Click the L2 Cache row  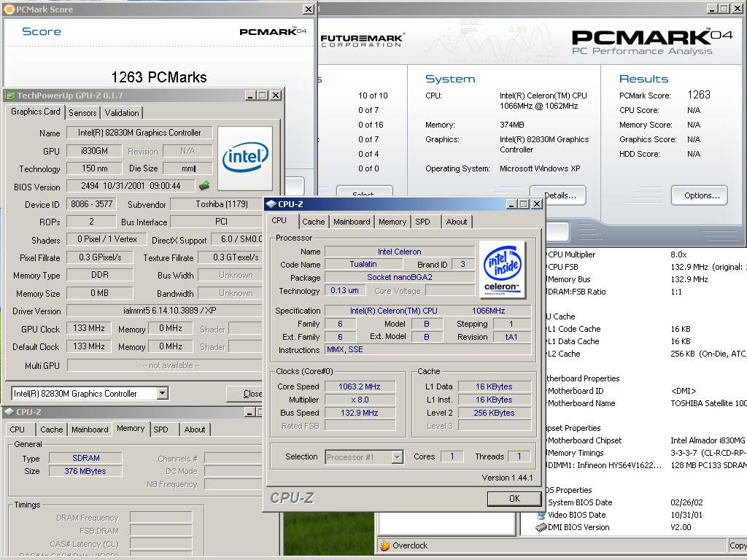tap(646, 354)
